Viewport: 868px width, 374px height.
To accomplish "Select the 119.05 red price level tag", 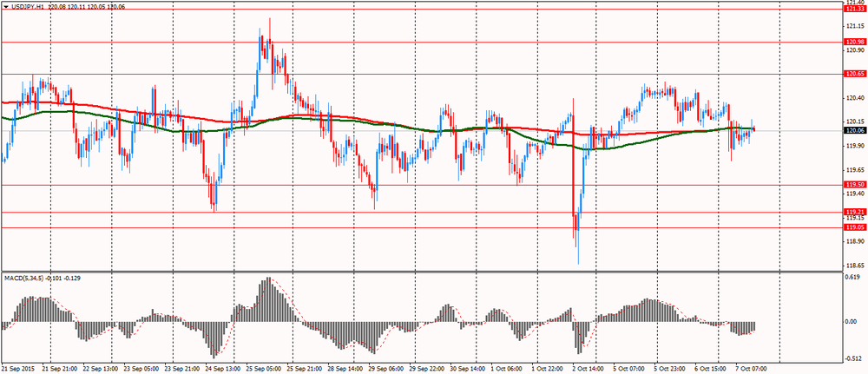I will pos(854,227).
